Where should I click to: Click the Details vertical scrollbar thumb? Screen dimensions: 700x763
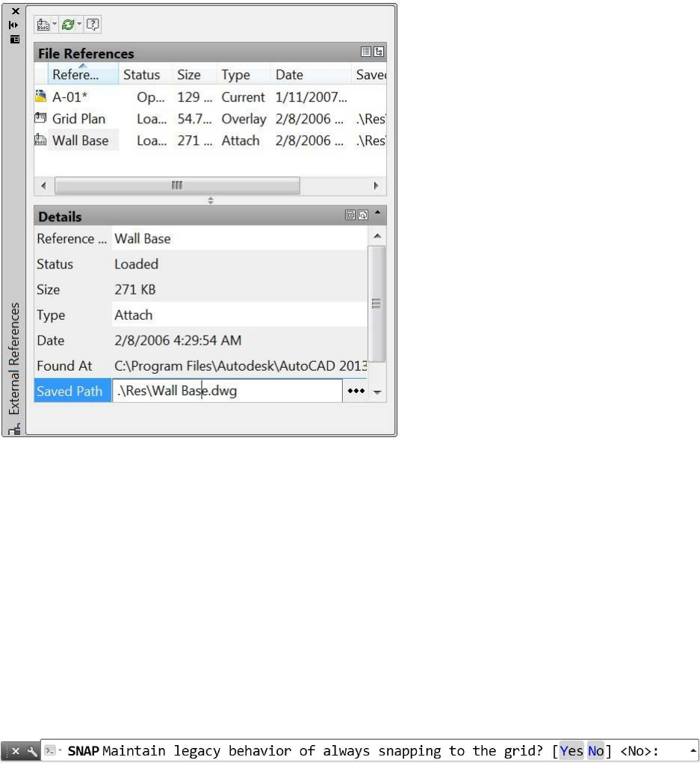click(x=377, y=304)
